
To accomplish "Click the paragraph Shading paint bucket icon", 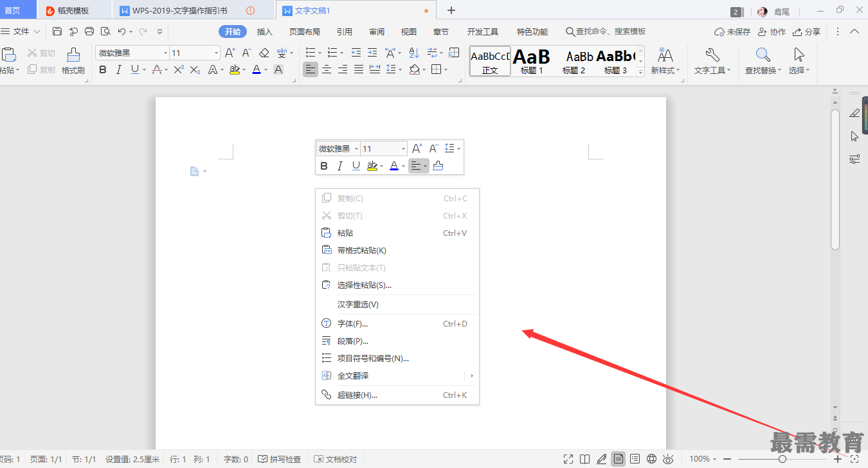I will (415, 69).
